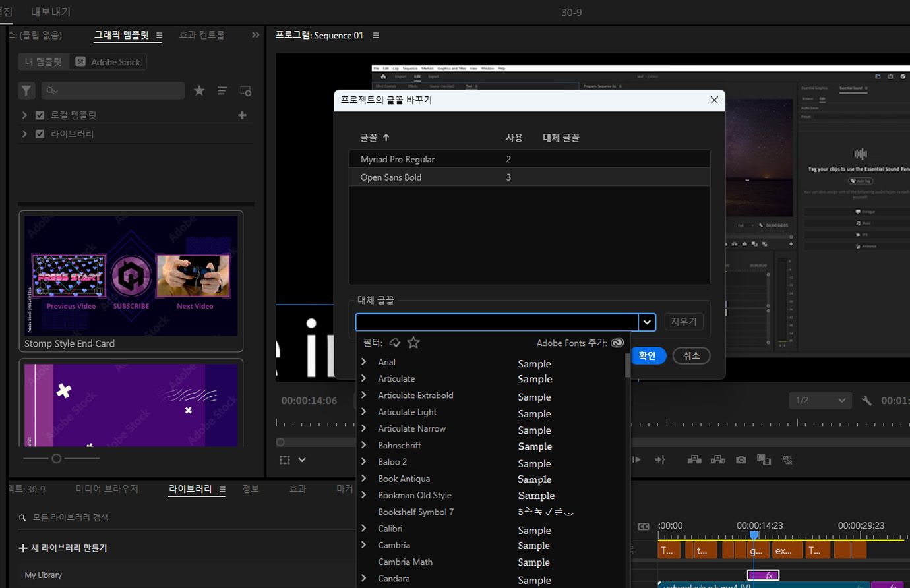Image resolution: width=910 pixels, height=588 pixels.
Task: Click the filter funnel icon in templates panel
Action: [26, 91]
